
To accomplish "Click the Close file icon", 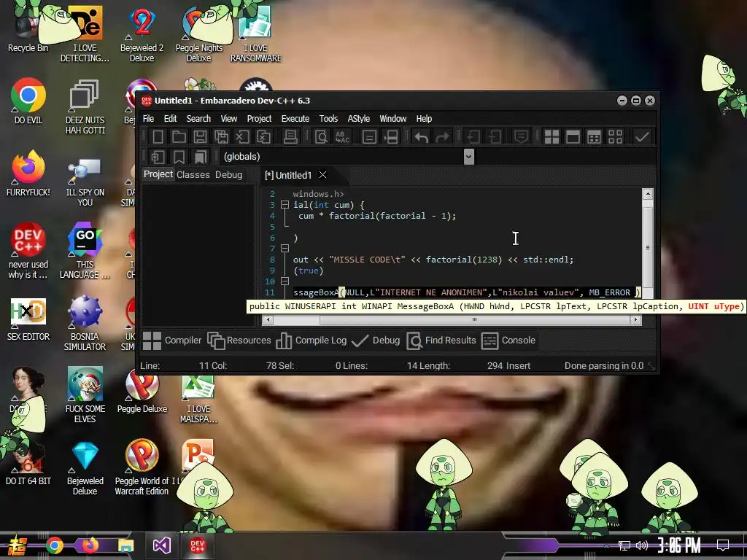I will click(x=242, y=137).
